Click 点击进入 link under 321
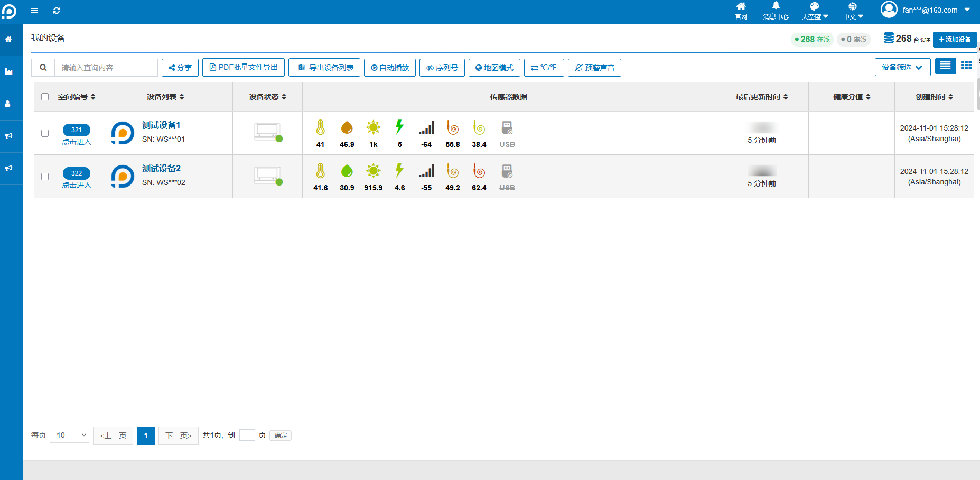The width and height of the screenshot is (980, 480). [x=77, y=142]
